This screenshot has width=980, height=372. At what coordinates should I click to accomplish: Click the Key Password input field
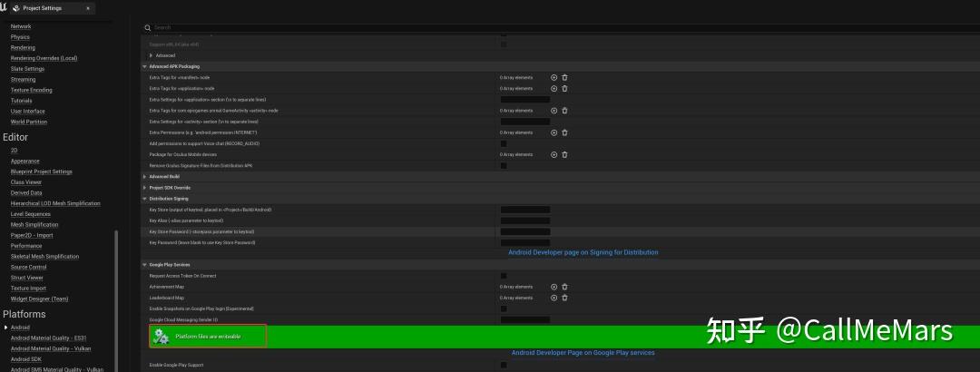[x=525, y=242]
